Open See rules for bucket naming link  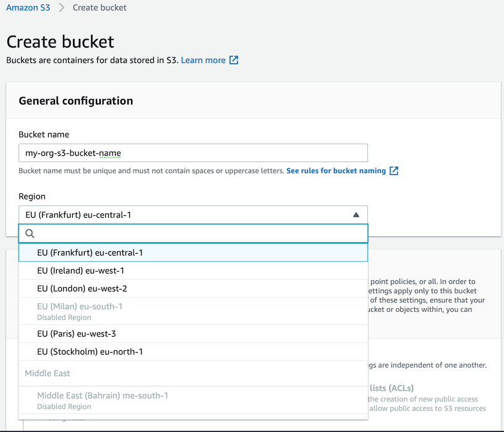336,171
